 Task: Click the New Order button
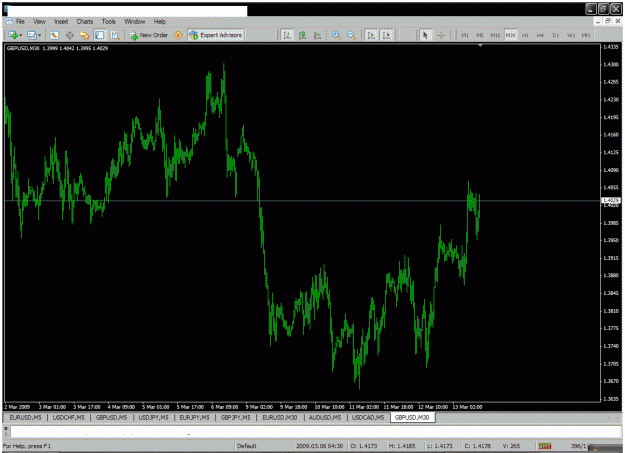pos(149,35)
